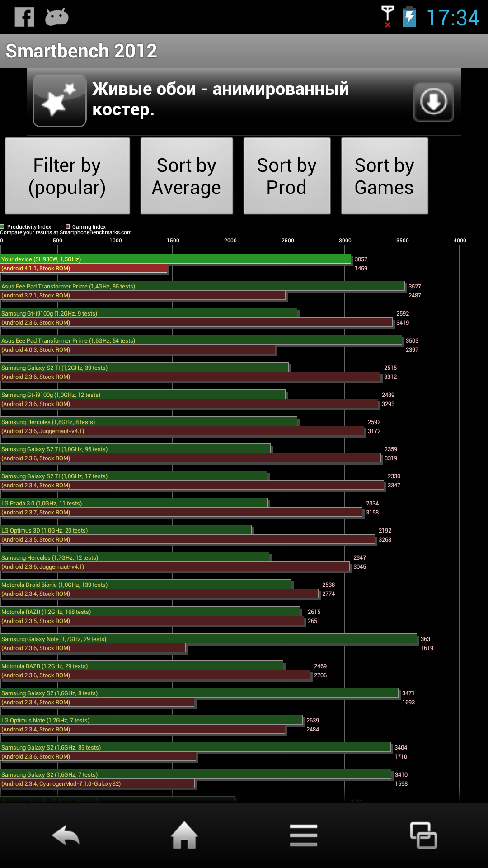This screenshot has width=488, height=868.
Task: Select the Your device (SH930W, 1,5GHz) bar
Action: [x=176, y=259]
